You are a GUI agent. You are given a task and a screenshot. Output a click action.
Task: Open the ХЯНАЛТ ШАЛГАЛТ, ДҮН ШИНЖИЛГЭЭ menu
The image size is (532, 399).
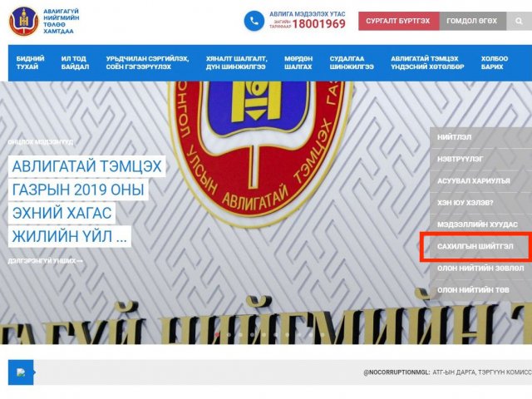236,63
